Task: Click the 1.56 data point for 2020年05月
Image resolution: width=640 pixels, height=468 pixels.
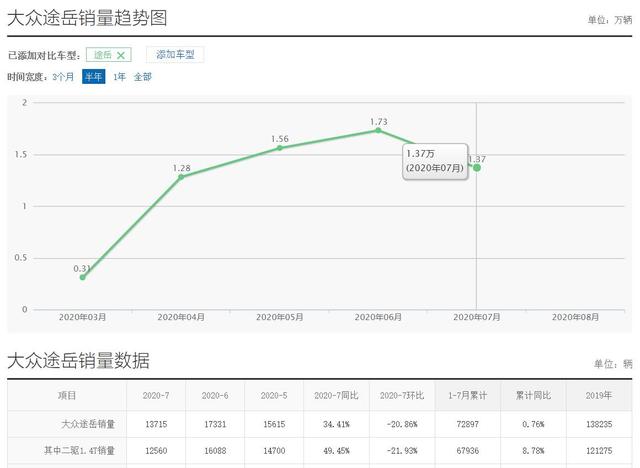Action: pyautogui.click(x=280, y=148)
